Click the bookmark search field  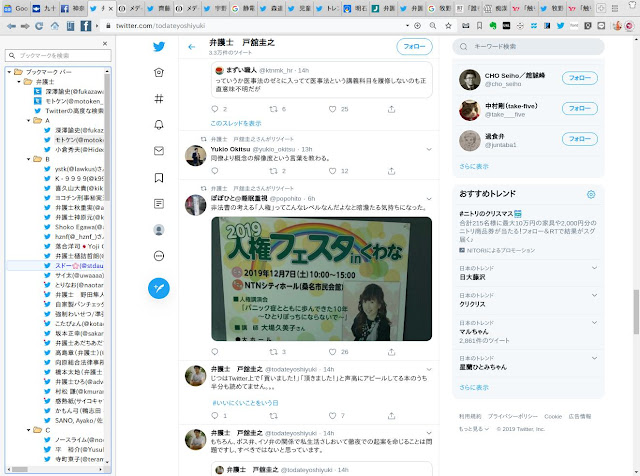click(x=58, y=56)
